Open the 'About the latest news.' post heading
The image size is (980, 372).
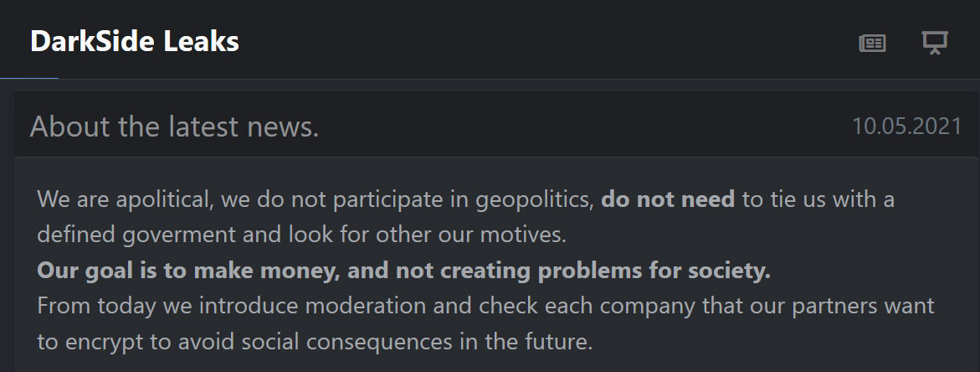(x=174, y=127)
